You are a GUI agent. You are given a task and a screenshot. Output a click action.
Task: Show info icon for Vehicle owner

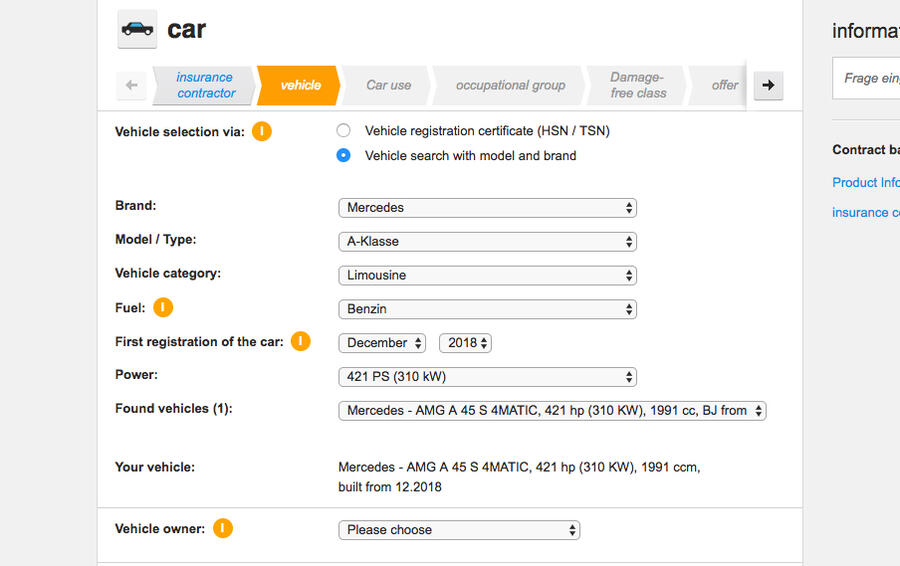pyautogui.click(x=223, y=528)
